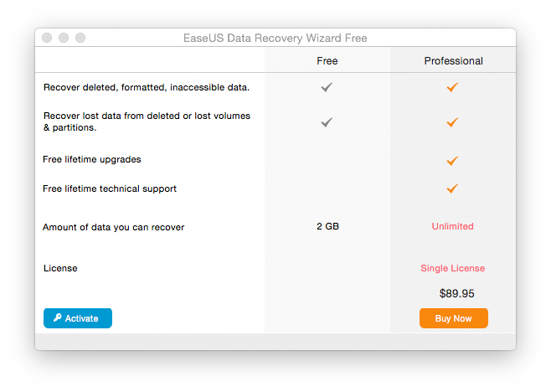551x392 pixels.
Task: Select the Professional column header
Action: coord(453,61)
